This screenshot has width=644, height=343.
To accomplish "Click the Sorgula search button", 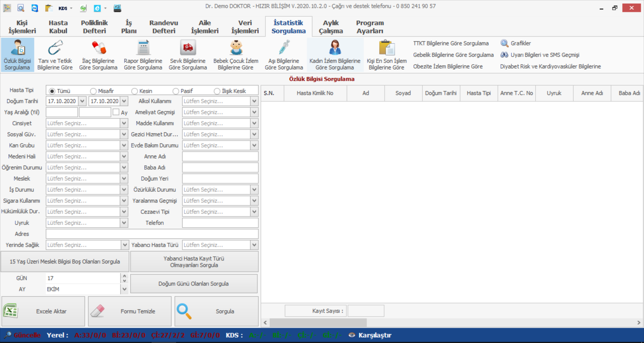I will pyautogui.click(x=216, y=311).
